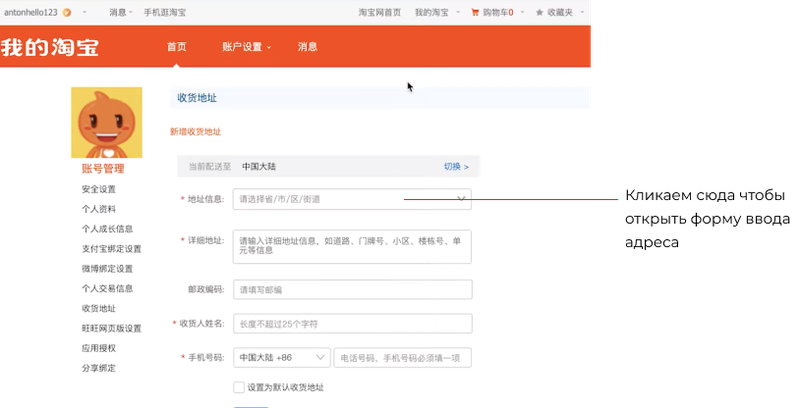800x408 pixels.
Task: Click the badge icon beside antonhello123
Action: tap(67, 12)
